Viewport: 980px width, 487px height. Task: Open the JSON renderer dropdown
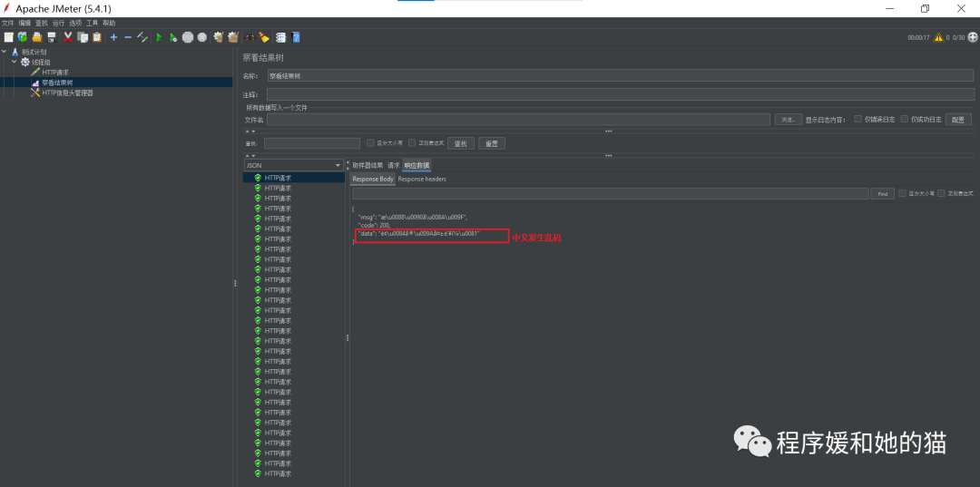click(x=294, y=165)
